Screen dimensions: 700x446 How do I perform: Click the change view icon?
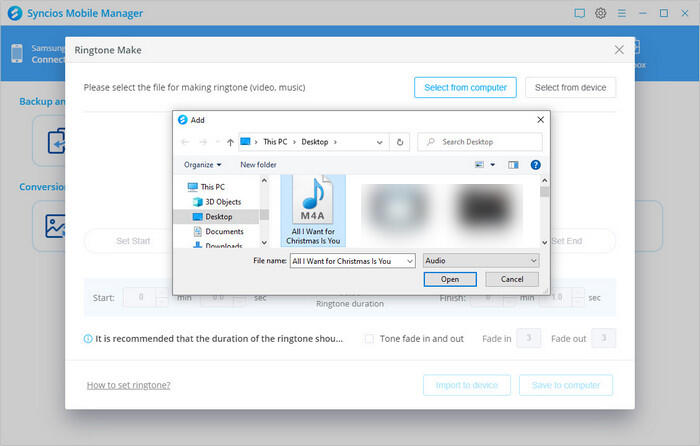click(481, 164)
